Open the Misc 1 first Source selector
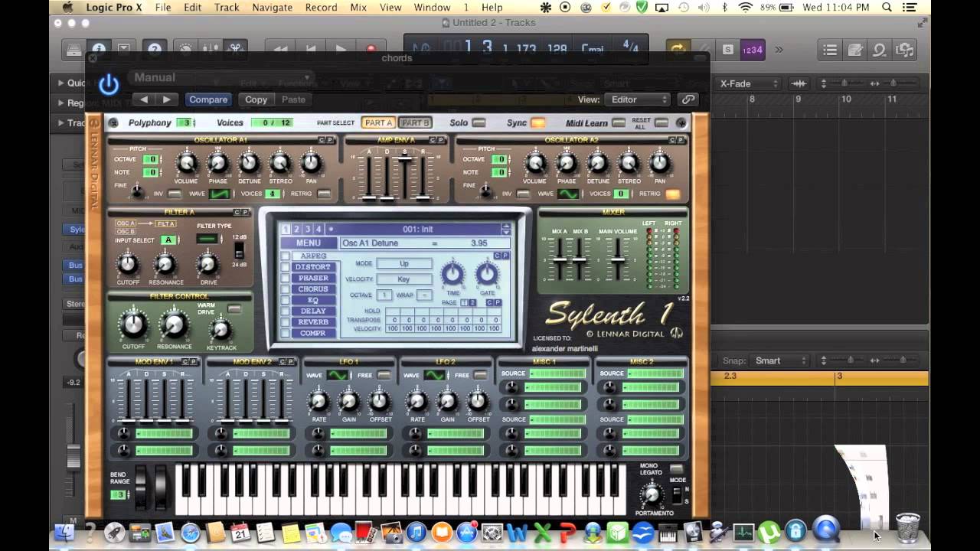The width and height of the screenshot is (980, 551). 557,373
